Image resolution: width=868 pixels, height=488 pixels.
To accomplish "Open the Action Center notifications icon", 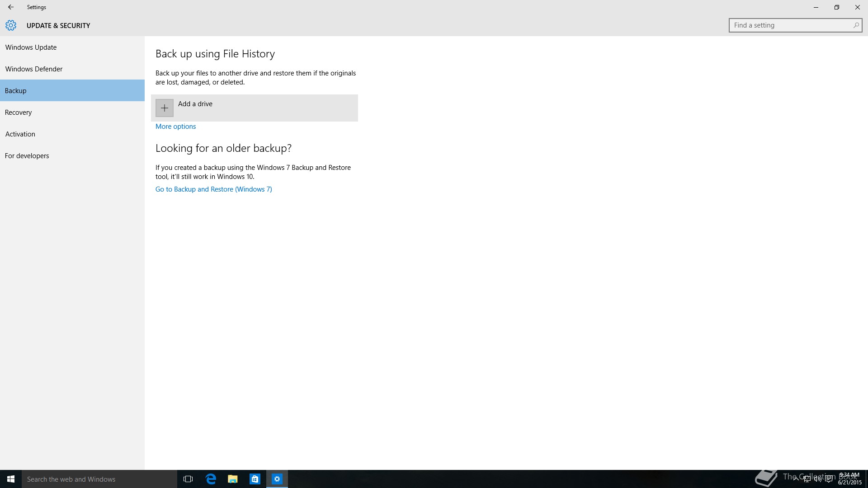I will click(x=829, y=479).
